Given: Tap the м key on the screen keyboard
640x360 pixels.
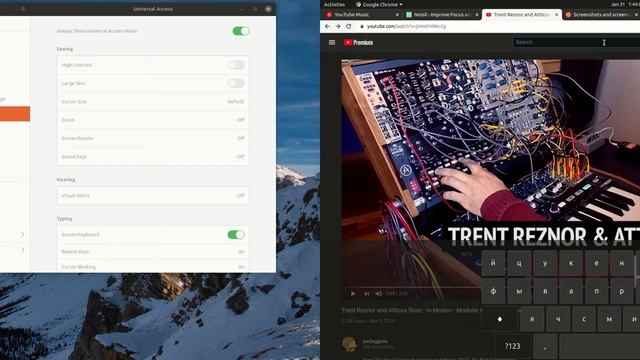Looking at the screenshot, I should click(x=609, y=319).
